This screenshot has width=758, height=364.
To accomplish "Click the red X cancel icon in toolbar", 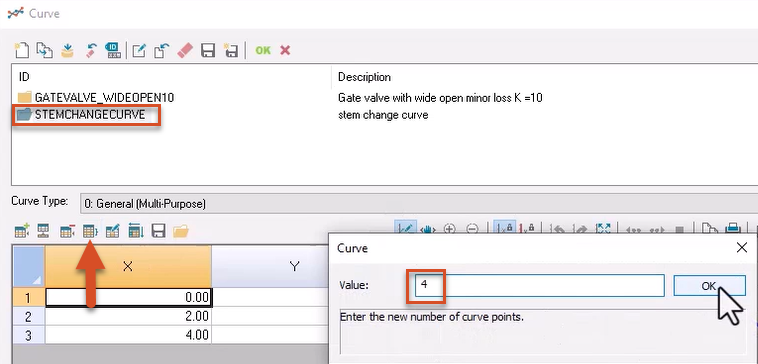I will tap(285, 50).
